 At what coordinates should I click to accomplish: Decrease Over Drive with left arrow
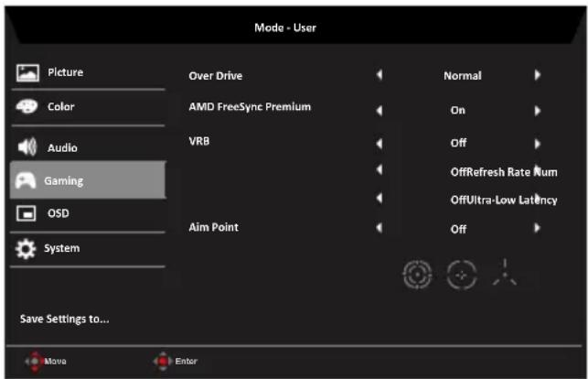coord(380,75)
